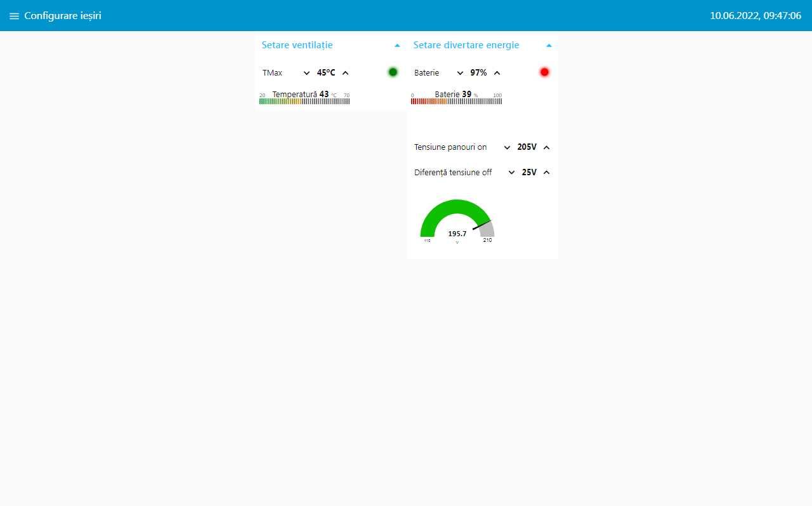The height and width of the screenshot is (506, 812).
Task: Increase Tensiune panouri on value
Action: (x=546, y=147)
